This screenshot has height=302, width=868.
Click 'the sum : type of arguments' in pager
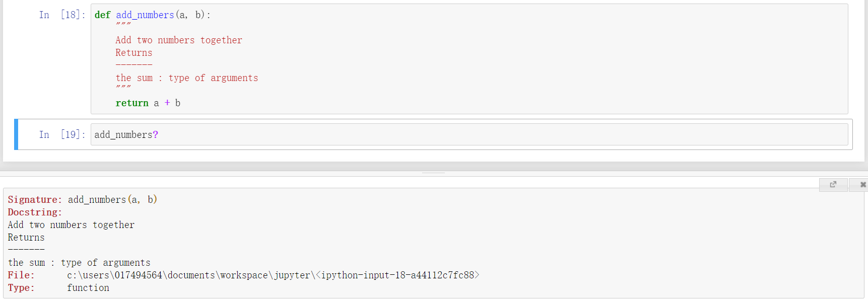[x=79, y=263]
